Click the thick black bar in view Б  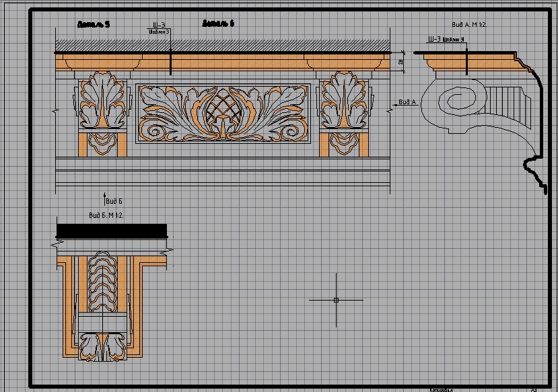click(111, 231)
